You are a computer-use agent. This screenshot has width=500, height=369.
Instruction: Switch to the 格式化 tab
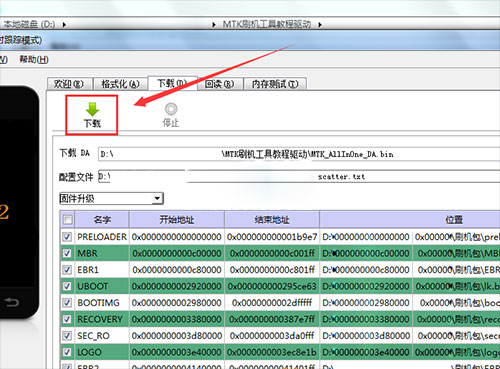point(120,84)
